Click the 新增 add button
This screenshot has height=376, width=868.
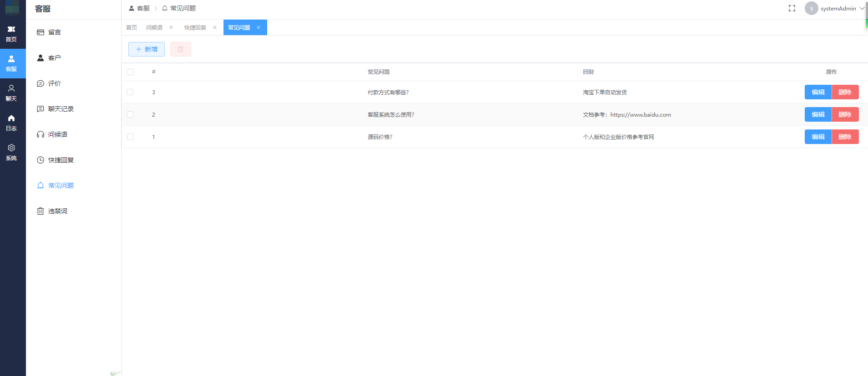click(147, 49)
